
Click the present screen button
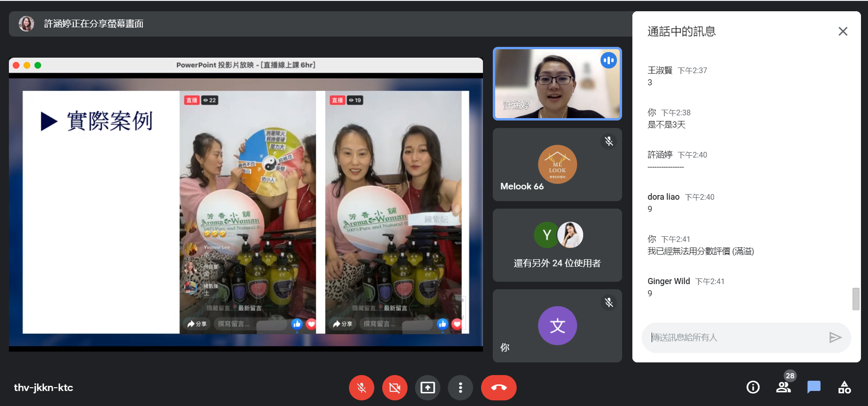coord(427,388)
